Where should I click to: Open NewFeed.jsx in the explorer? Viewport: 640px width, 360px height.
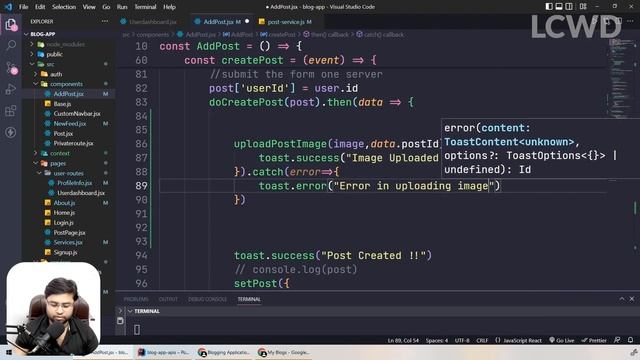(x=68, y=123)
